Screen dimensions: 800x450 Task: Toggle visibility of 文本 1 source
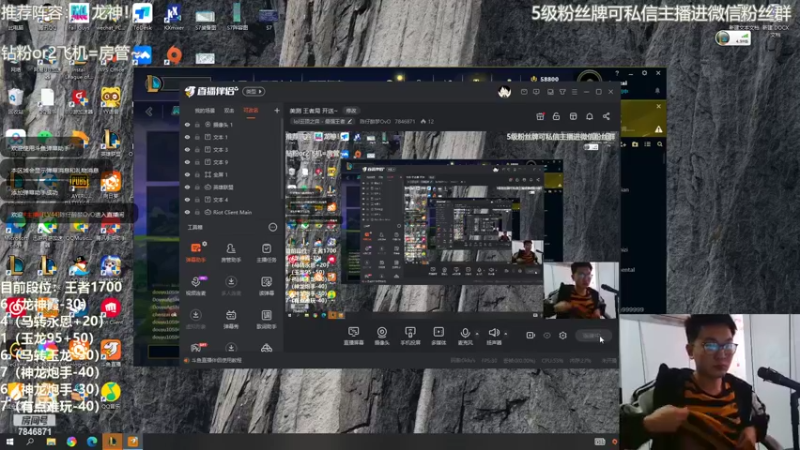187,137
